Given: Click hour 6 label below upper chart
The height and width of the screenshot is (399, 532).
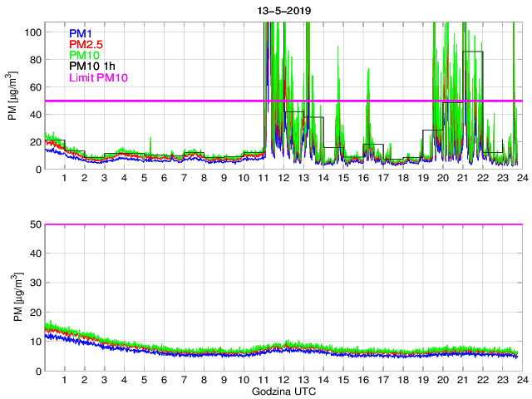Looking at the screenshot, I should coord(164,179).
